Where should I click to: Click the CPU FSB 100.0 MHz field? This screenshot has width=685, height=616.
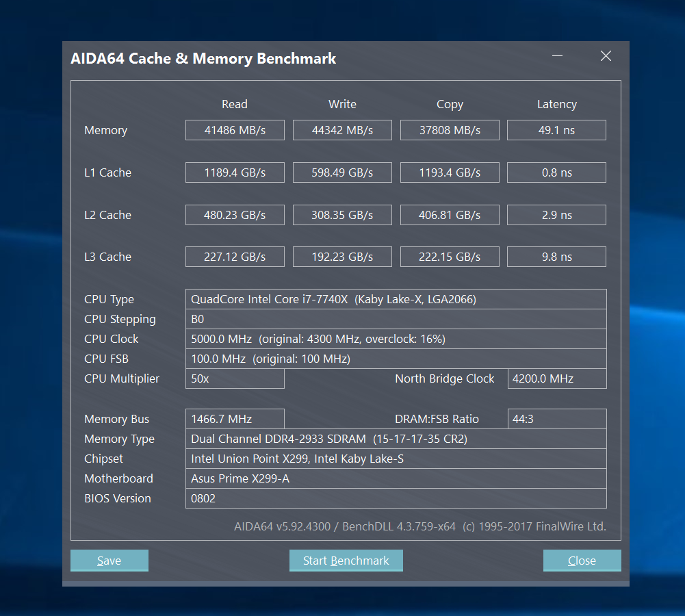(x=396, y=359)
